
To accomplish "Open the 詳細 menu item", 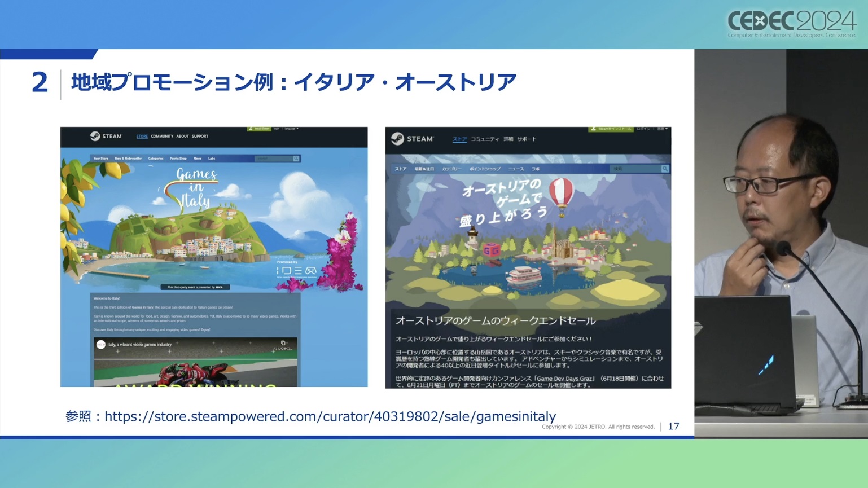I will tap(508, 139).
